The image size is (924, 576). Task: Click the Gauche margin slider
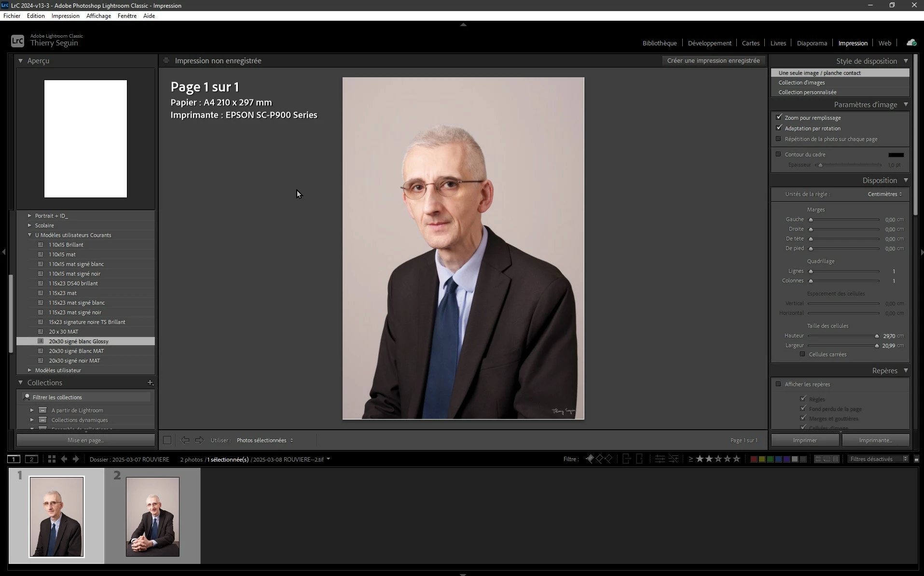click(844, 220)
